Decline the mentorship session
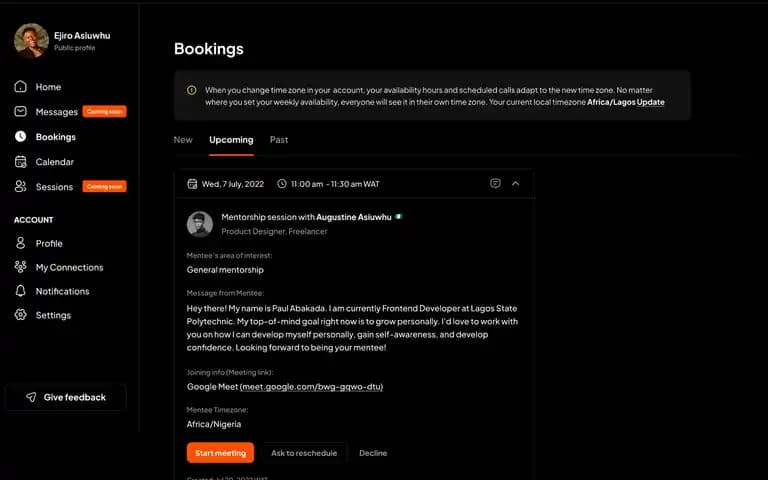768x480 pixels. [373, 453]
